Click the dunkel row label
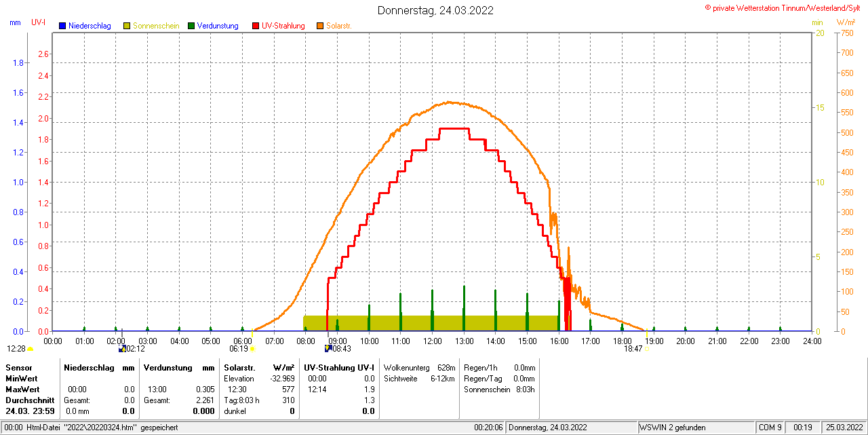 click(x=235, y=411)
